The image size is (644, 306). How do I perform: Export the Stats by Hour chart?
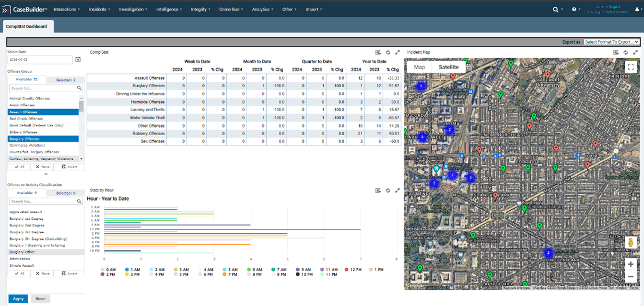(x=378, y=190)
